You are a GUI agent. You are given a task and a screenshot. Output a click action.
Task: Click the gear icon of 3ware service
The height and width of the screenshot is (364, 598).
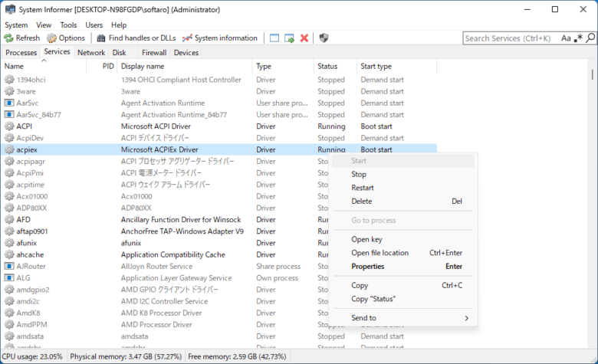pos(9,91)
